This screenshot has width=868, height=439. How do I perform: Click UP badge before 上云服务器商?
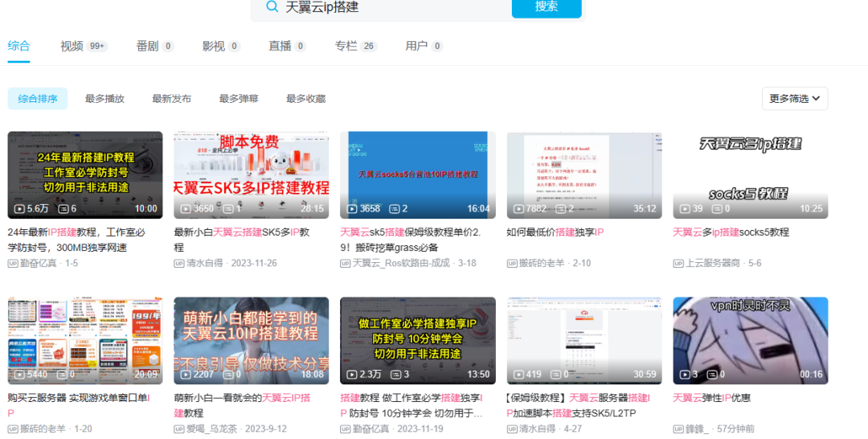coord(678,264)
